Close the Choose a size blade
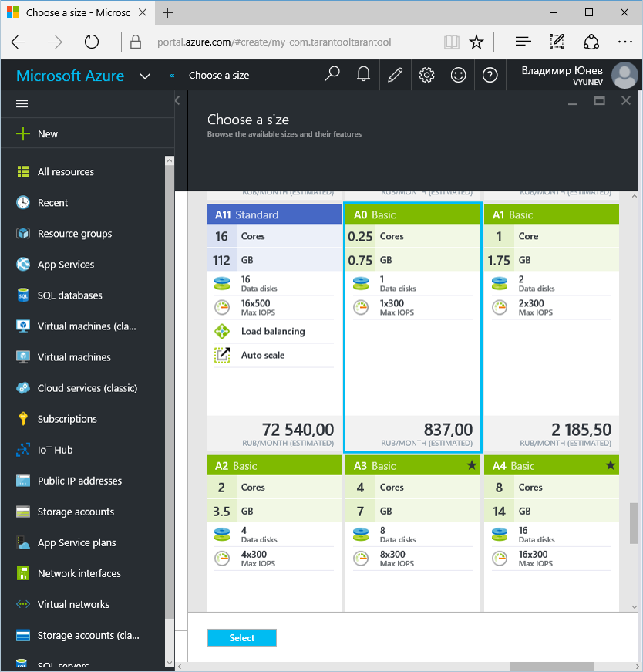The height and width of the screenshot is (672, 643). pyautogui.click(x=626, y=101)
